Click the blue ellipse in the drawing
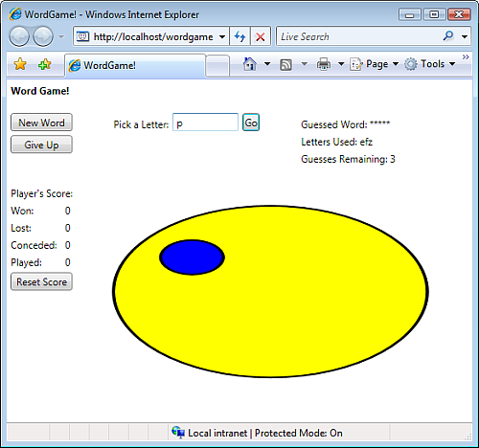 pyautogui.click(x=192, y=258)
